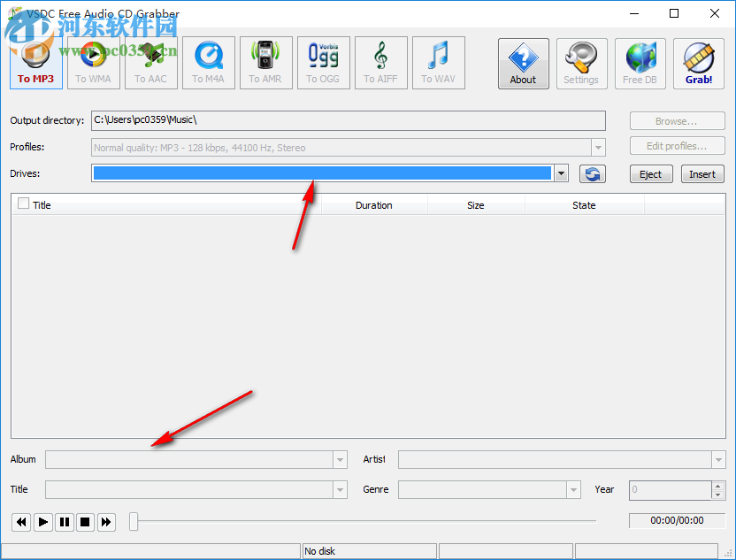This screenshot has width=736, height=560.
Task: Pick the To AIFF format icon
Action: pos(380,62)
